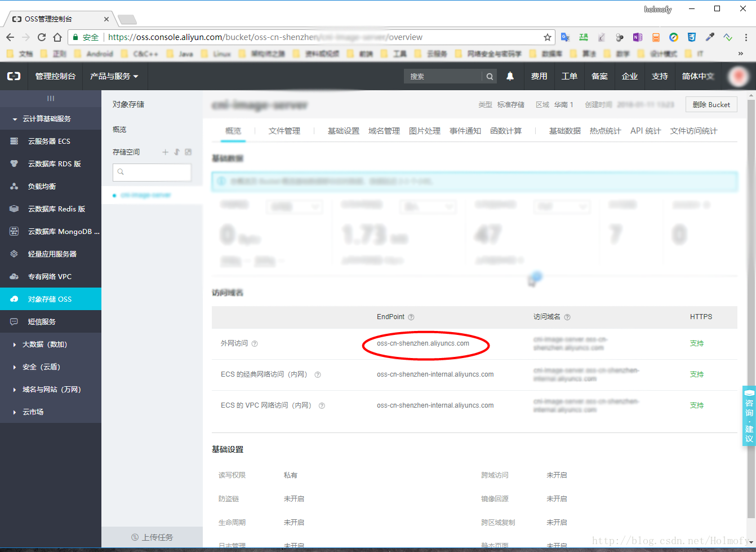Open the orange stacked-bars extension icon
Screen dimensions: 756x552
[656, 37]
